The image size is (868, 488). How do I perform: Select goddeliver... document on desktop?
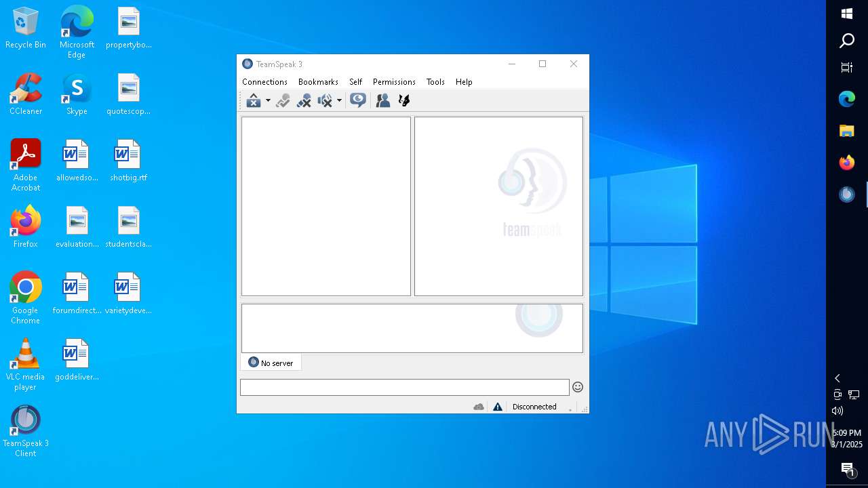click(77, 360)
